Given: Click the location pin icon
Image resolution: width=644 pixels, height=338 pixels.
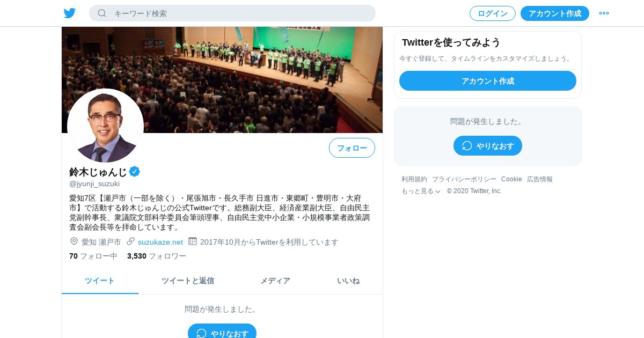Looking at the screenshot, I should pos(74,241).
